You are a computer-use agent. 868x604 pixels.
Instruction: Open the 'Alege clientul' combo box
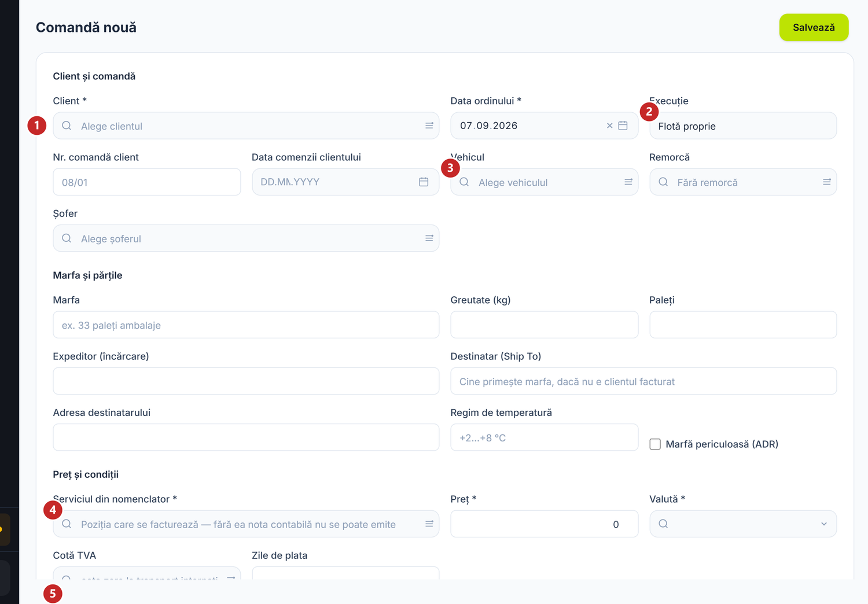(246, 126)
